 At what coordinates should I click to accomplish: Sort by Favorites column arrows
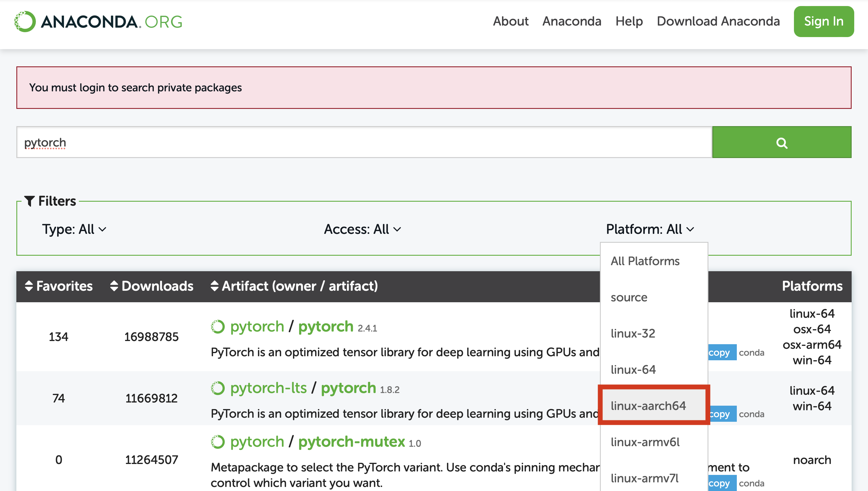pyautogui.click(x=29, y=286)
